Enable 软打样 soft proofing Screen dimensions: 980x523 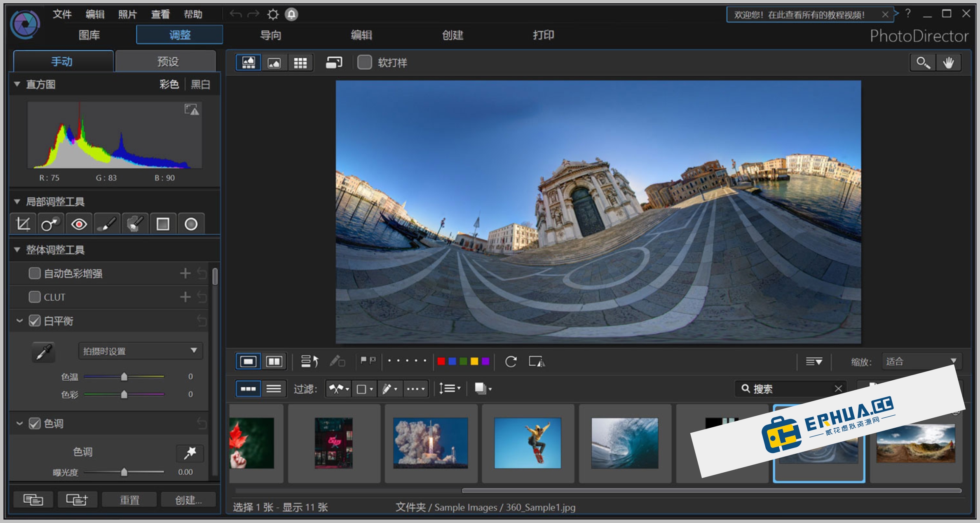[x=364, y=63]
